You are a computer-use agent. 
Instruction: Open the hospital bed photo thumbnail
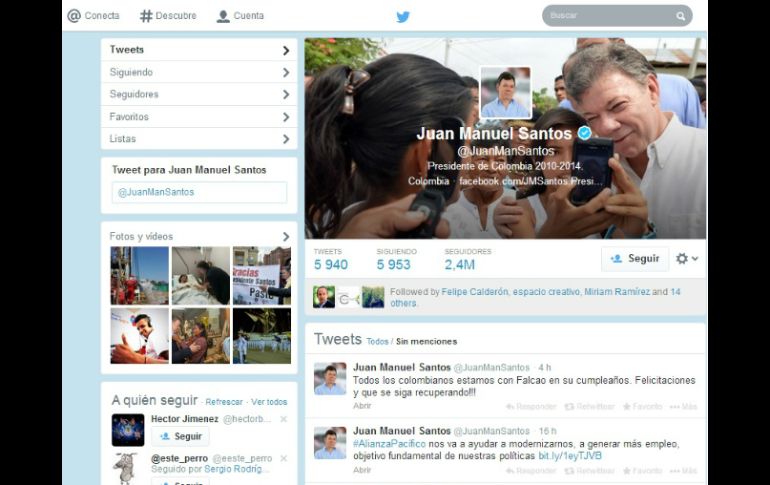coord(200,275)
